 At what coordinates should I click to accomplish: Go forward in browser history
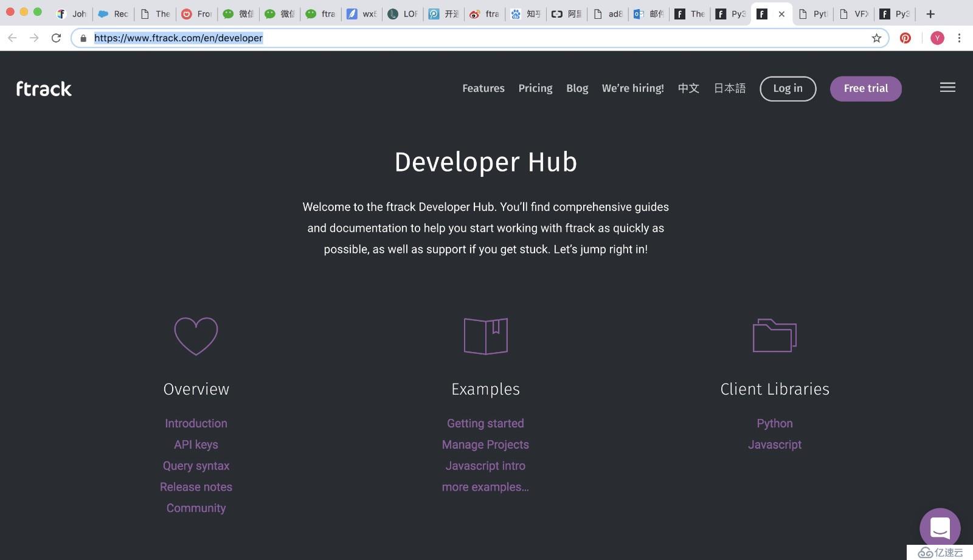pyautogui.click(x=34, y=38)
